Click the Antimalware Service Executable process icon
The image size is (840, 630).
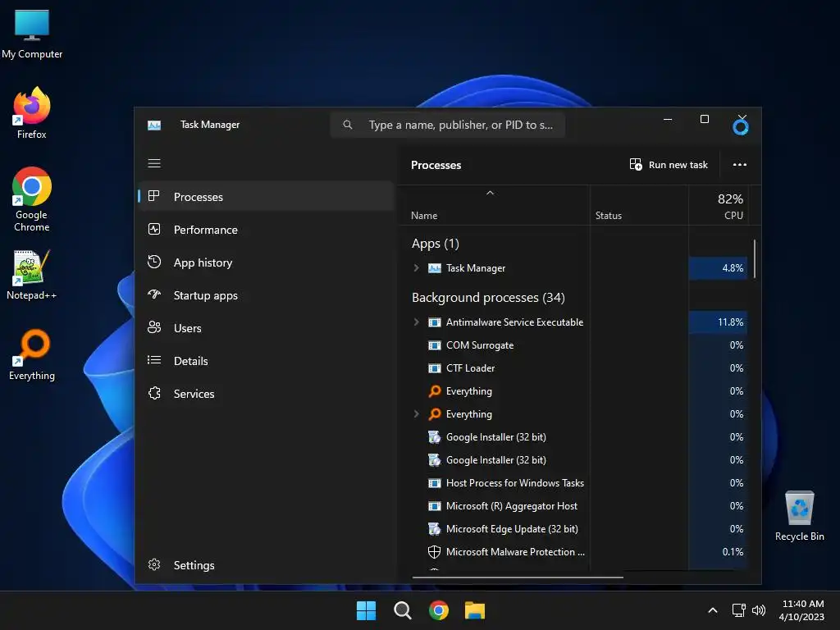pos(435,322)
